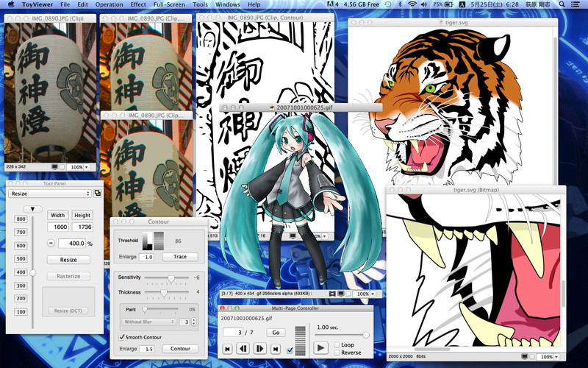The height and width of the screenshot is (368, 588).
Task: Click the Resize button in Tool Panel
Action: [68, 260]
